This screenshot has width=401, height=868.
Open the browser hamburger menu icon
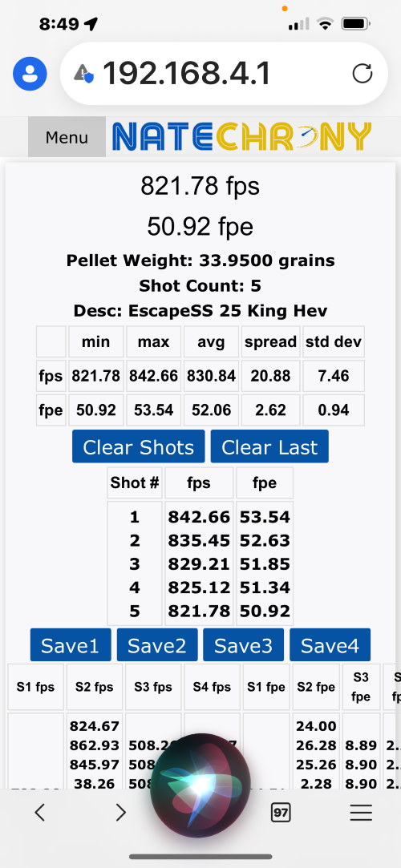tap(361, 812)
